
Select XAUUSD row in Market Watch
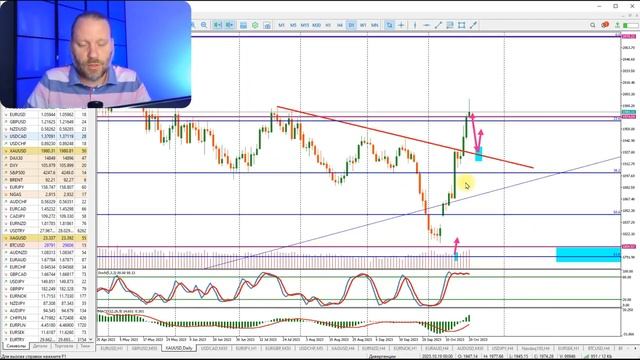46,151
